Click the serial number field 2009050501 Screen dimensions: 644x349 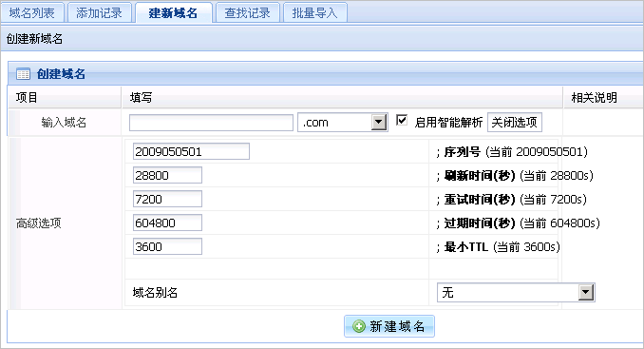tap(191, 151)
